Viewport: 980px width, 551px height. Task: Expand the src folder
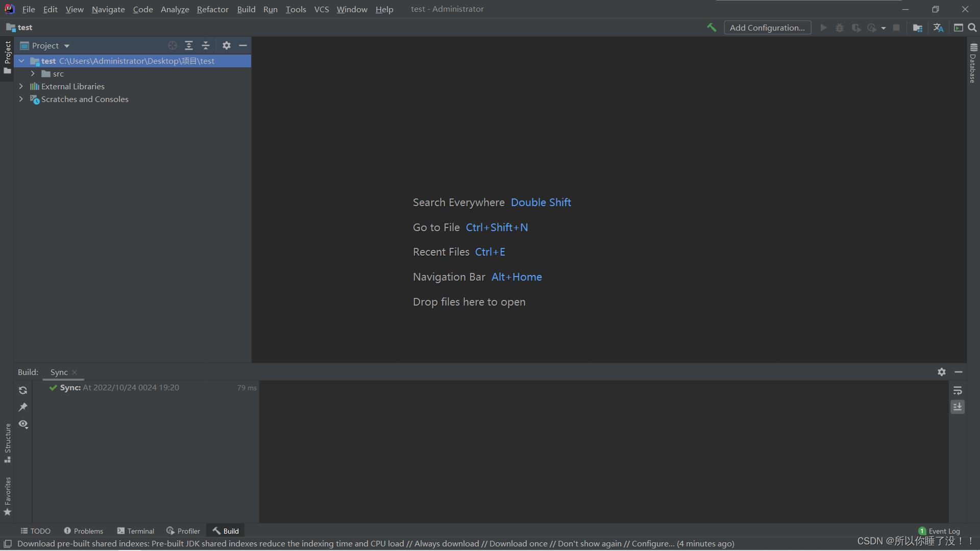coord(33,74)
